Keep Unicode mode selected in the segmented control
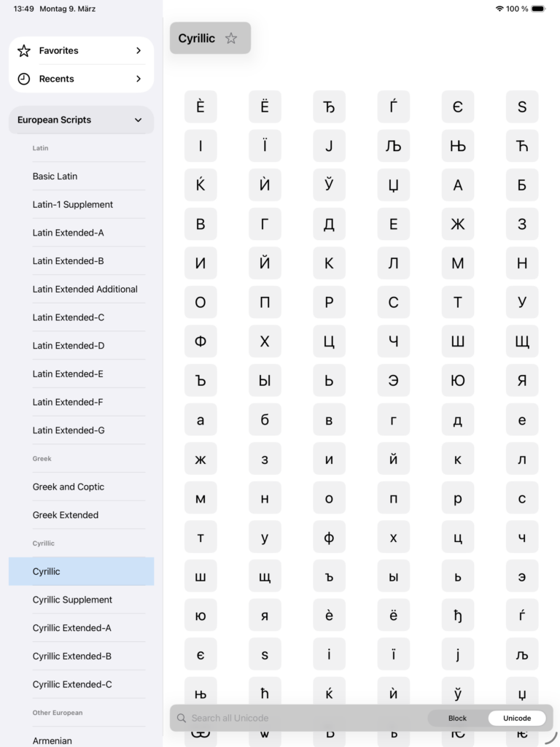Image resolution: width=560 pixels, height=747 pixels. [x=517, y=718]
